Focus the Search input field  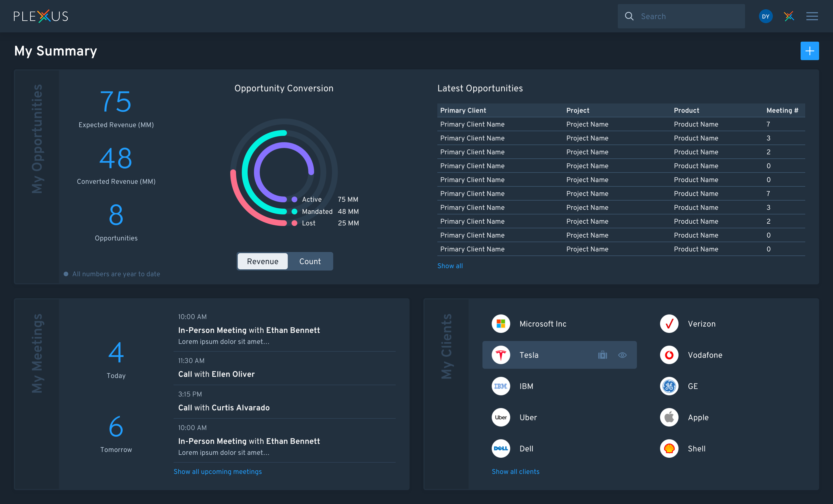(690, 16)
